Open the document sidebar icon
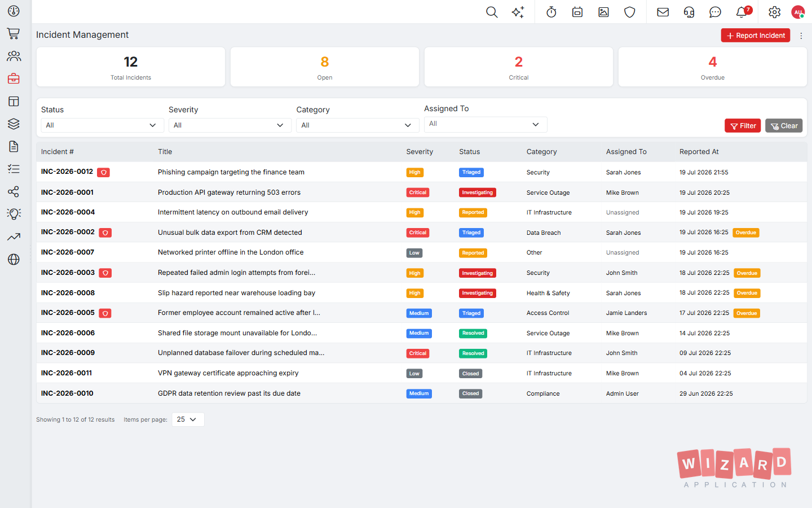This screenshot has height=508, width=812. 14,146
